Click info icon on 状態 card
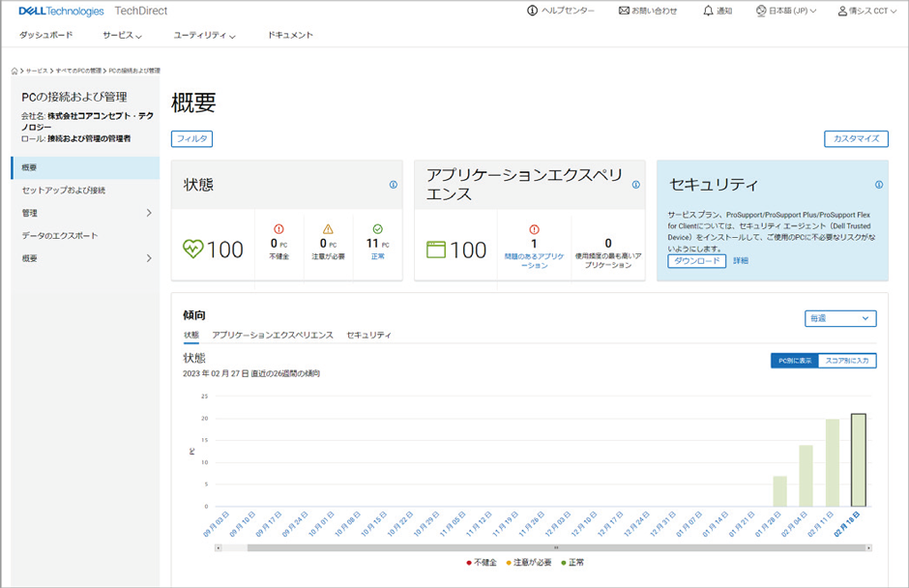This screenshot has height=588, width=909. tap(393, 185)
